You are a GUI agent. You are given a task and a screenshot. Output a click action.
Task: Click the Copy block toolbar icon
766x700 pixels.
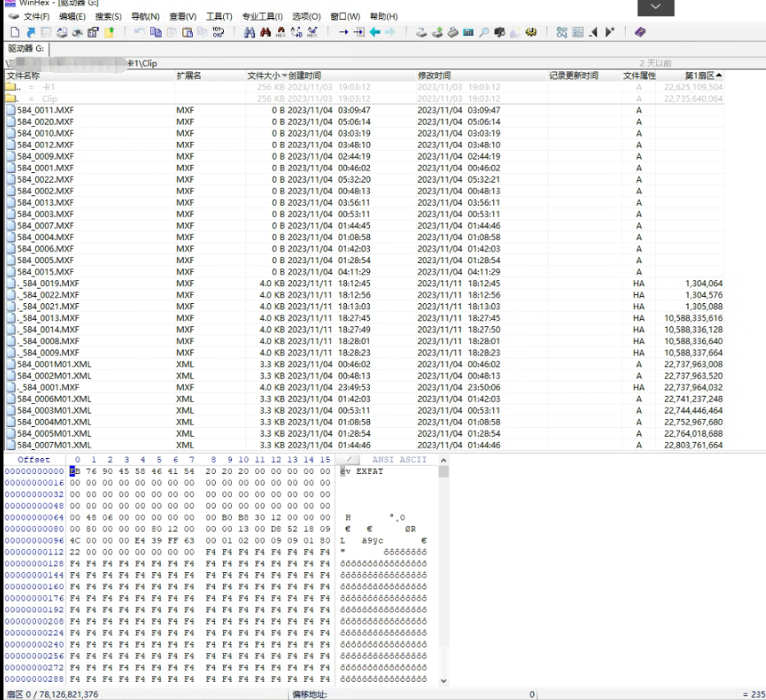pyautogui.click(x=155, y=32)
